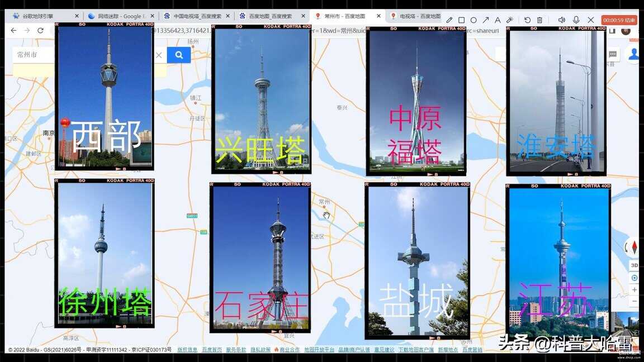The height and width of the screenshot is (362, 644).
Task: Zoom out the map with minus
Action: [634, 301]
